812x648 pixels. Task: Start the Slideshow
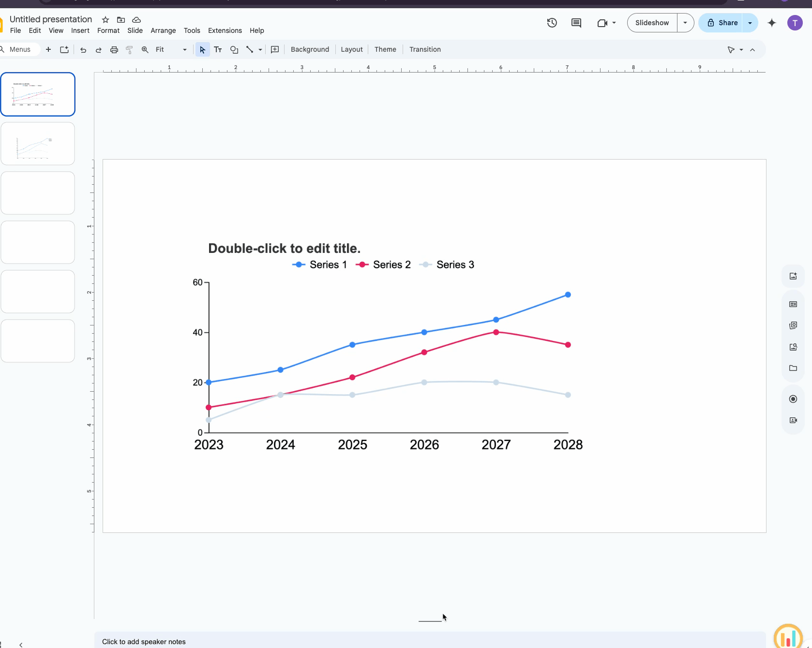point(652,23)
